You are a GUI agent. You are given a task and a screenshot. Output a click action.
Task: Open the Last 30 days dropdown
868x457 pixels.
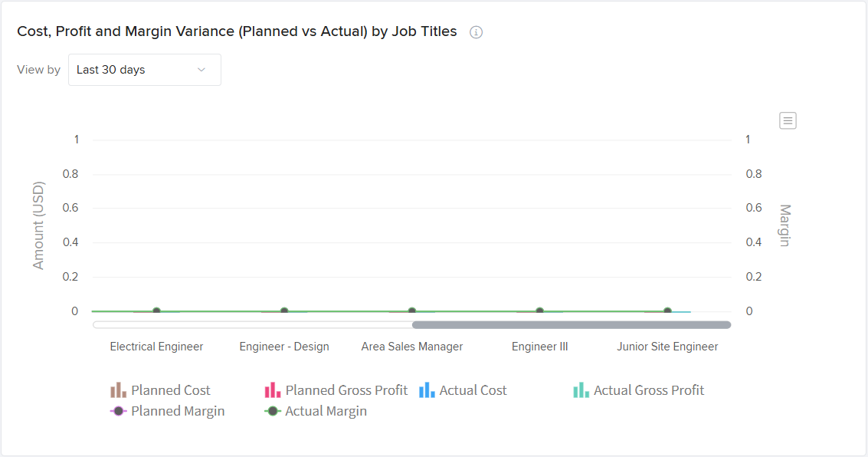tap(144, 70)
